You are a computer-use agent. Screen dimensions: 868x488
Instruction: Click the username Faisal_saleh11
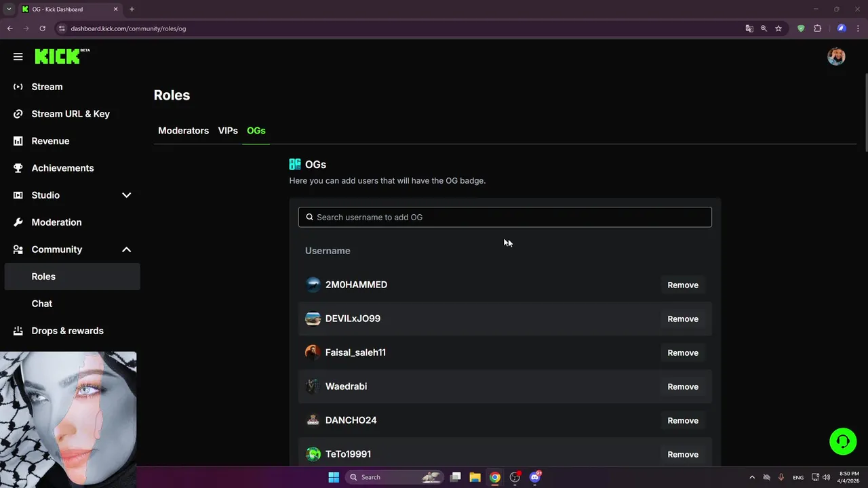pyautogui.click(x=355, y=352)
